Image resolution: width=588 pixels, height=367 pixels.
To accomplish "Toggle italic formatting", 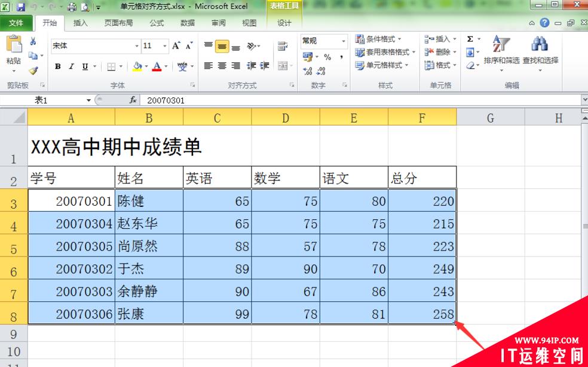I will (71, 66).
